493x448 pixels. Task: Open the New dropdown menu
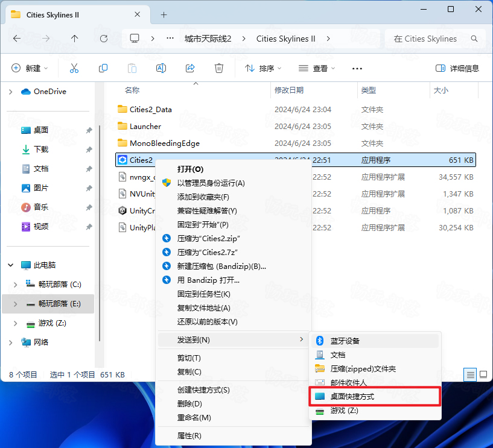pos(30,68)
